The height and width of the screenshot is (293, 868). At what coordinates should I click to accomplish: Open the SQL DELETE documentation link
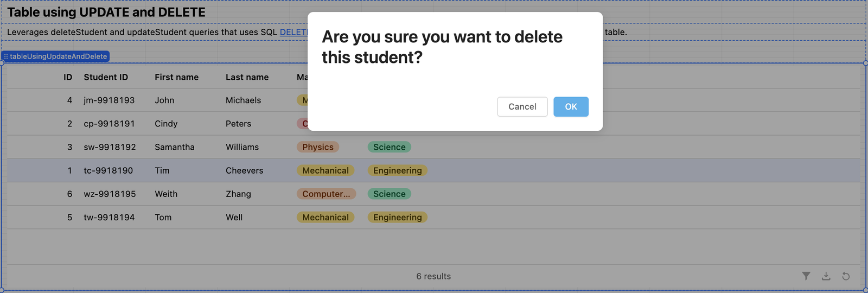[x=293, y=32]
